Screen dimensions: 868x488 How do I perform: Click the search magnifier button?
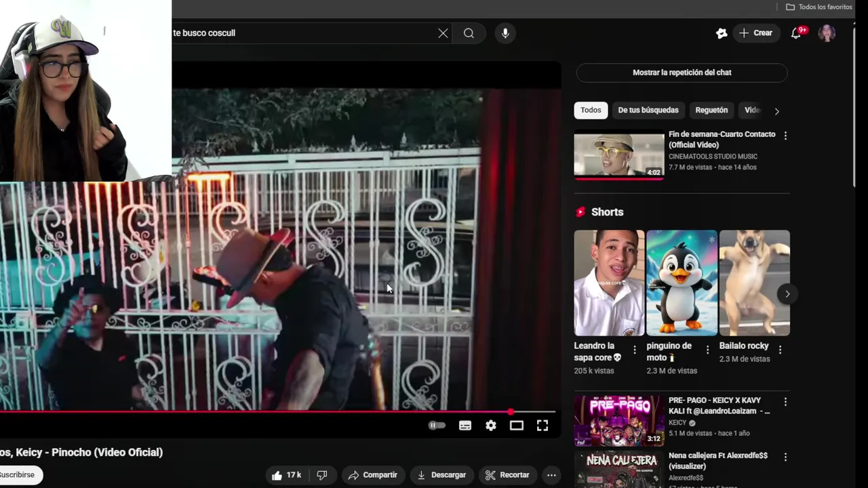coord(469,33)
